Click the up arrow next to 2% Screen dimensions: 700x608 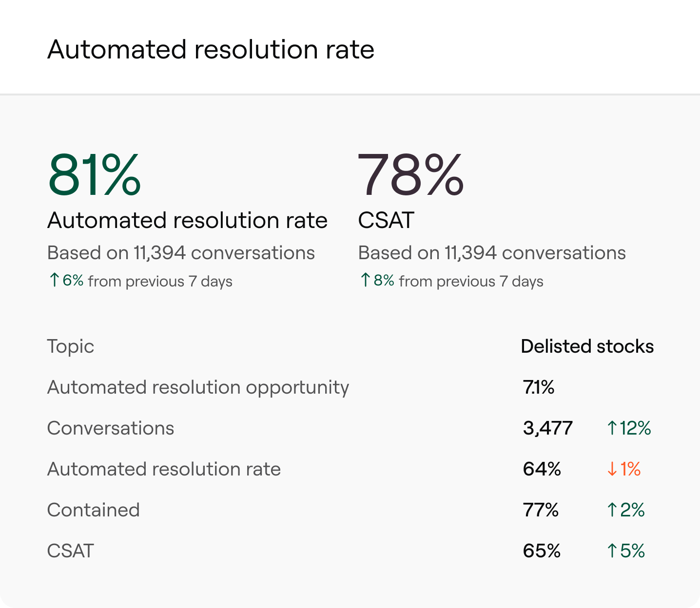tap(612, 510)
